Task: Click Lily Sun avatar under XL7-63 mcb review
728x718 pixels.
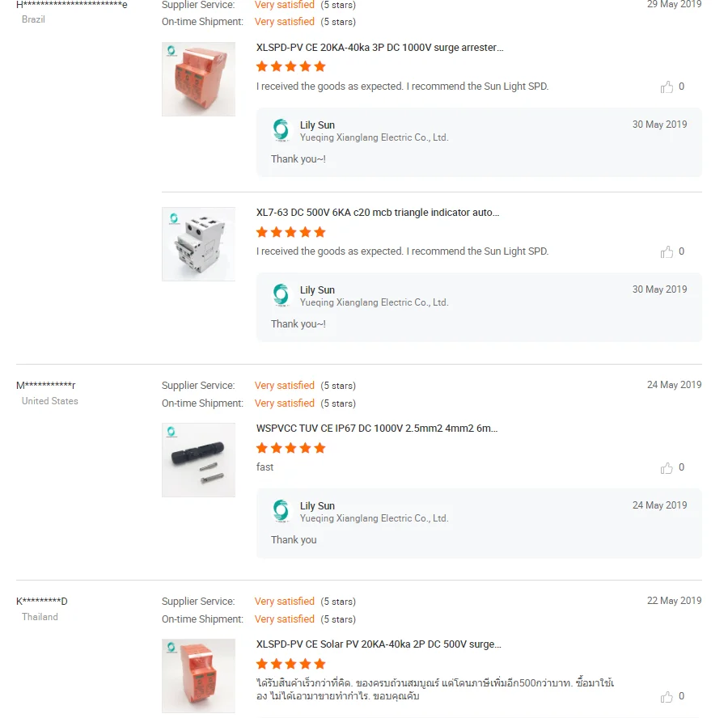Action: point(281,295)
